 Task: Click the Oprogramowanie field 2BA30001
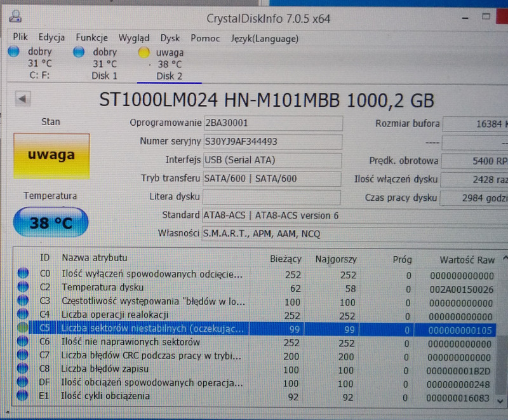273,123
